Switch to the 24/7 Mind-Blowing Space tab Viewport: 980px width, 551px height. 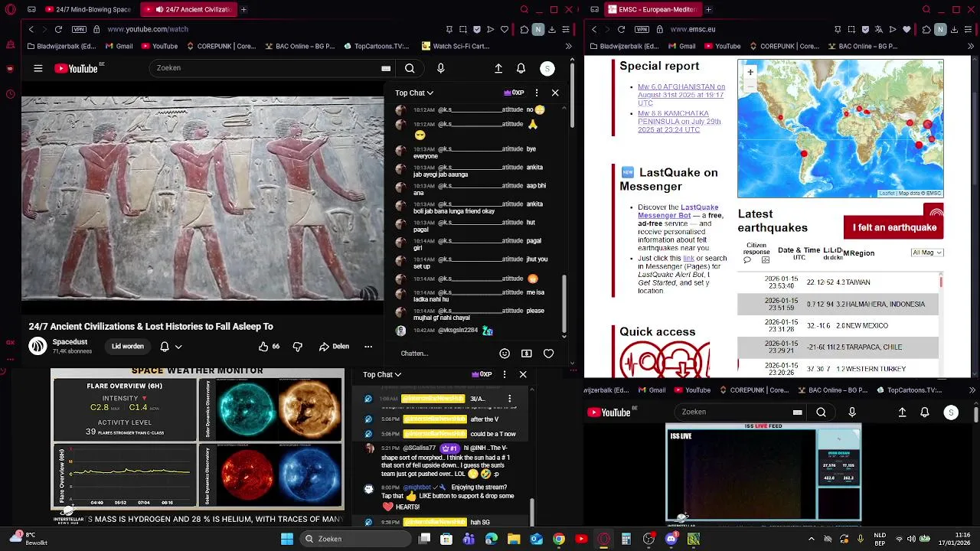[x=87, y=9]
